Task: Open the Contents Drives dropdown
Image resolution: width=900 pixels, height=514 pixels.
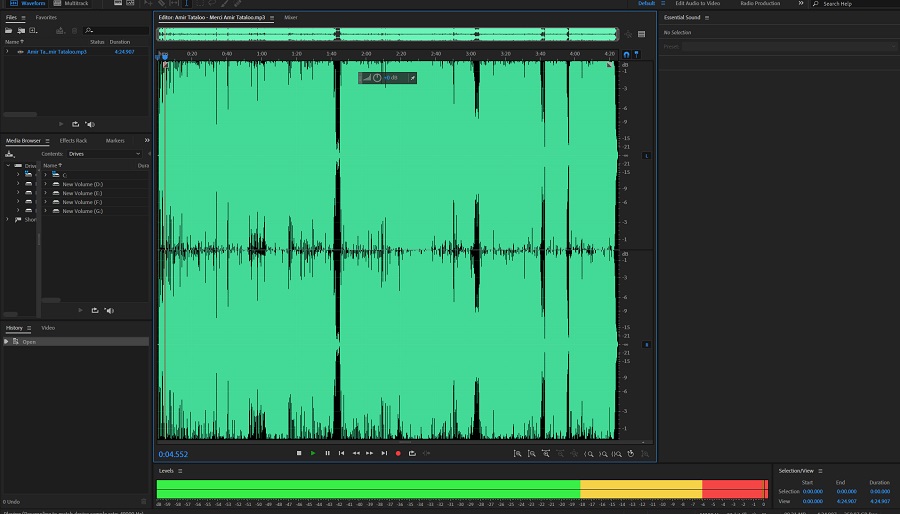Action: click(x=104, y=154)
